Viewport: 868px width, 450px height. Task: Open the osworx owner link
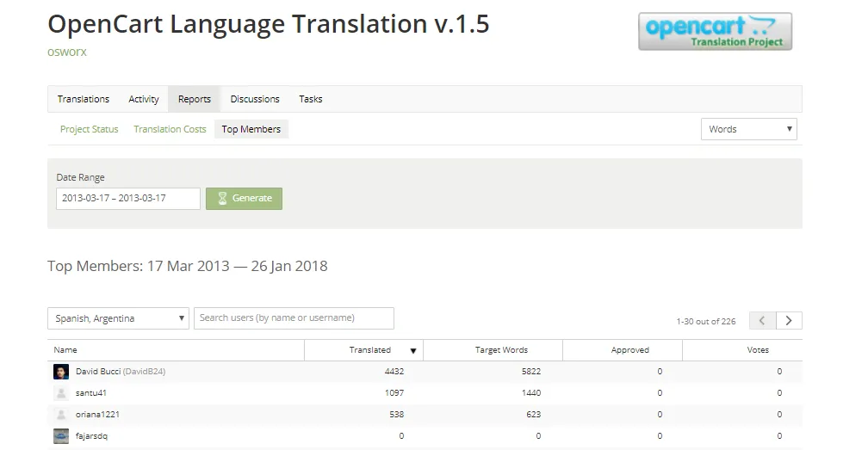[x=67, y=52]
